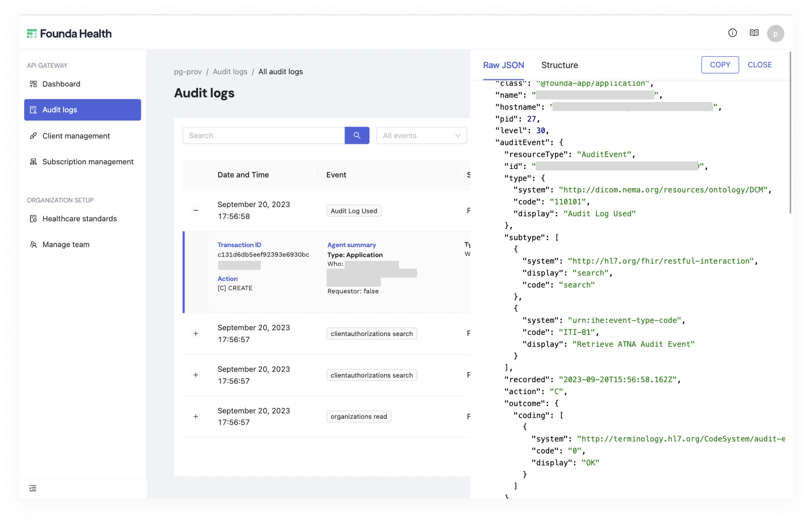812x523 pixels.
Task: Click the Subscription management icon
Action: click(x=33, y=162)
